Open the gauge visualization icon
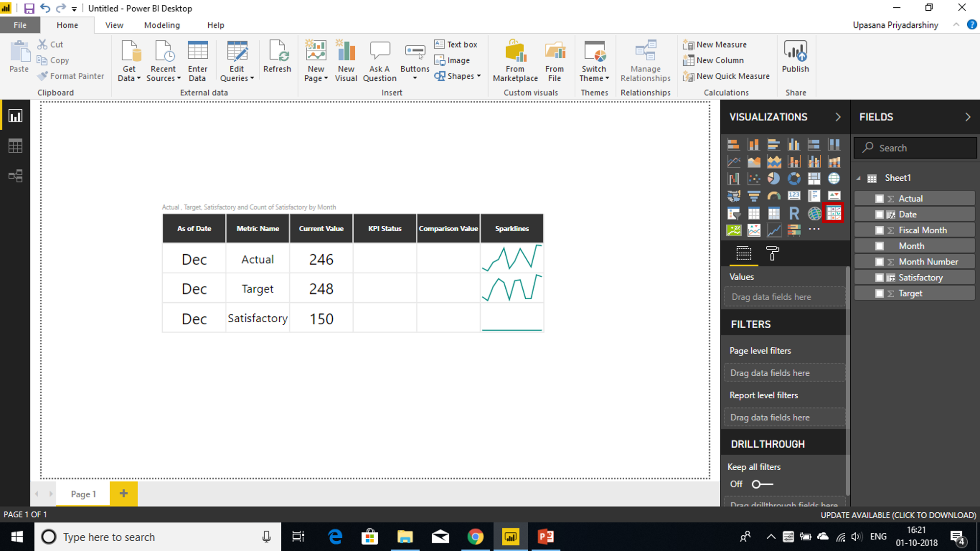Screen dimensions: 980x551 [x=774, y=196]
